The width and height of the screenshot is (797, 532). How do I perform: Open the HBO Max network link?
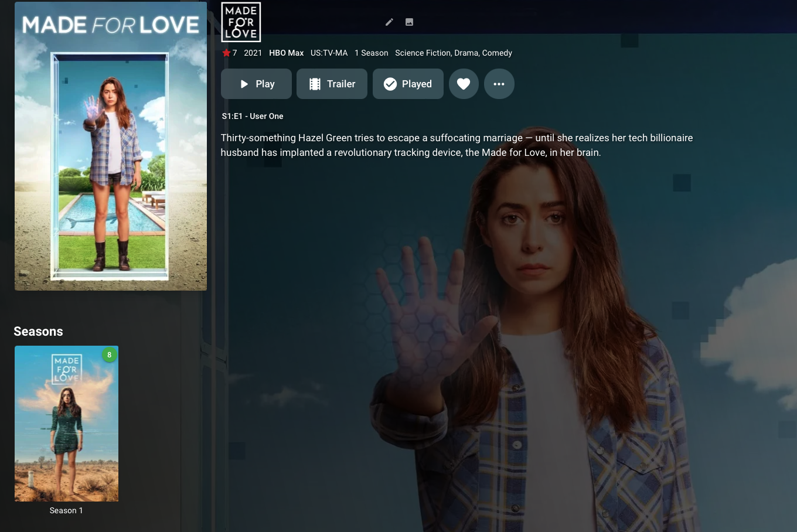287,53
